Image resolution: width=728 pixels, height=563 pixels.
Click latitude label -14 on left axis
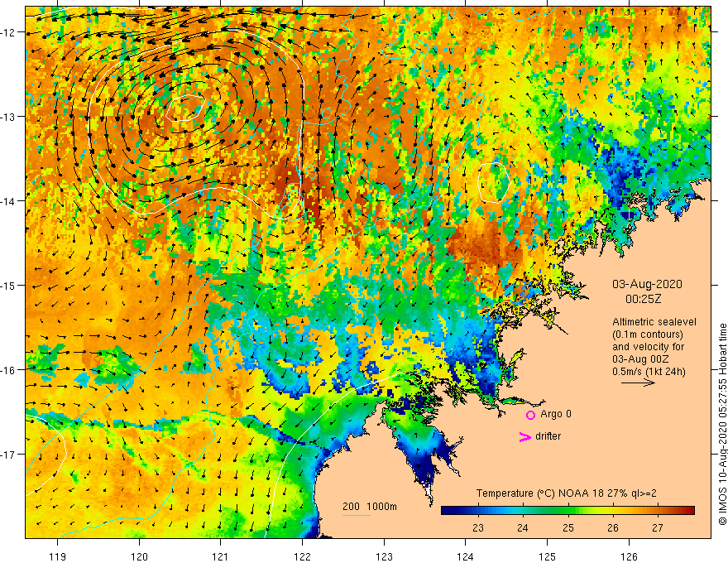click(x=9, y=201)
